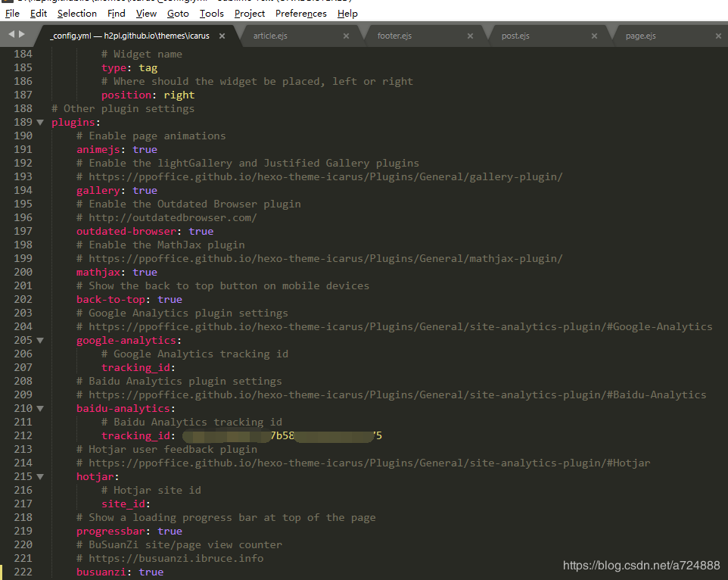Switch to the page.ejs tab
Image resolution: width=728 pixels, height=580 pixels.
point(641,36)
